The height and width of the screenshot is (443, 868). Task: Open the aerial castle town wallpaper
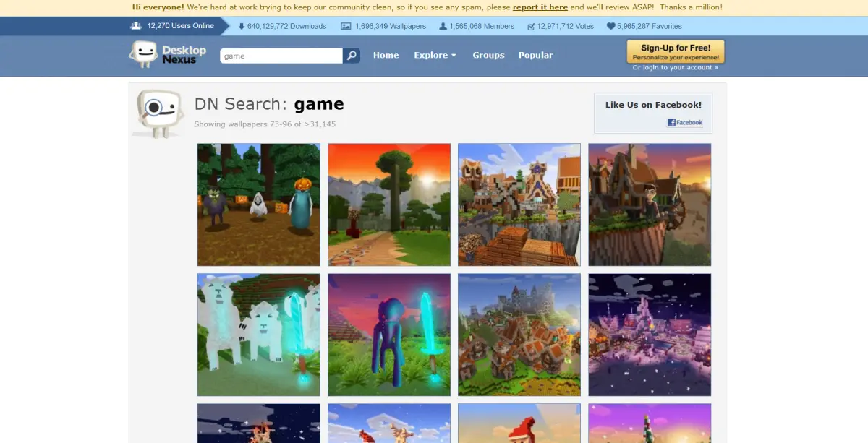click(x=519, y=335)
